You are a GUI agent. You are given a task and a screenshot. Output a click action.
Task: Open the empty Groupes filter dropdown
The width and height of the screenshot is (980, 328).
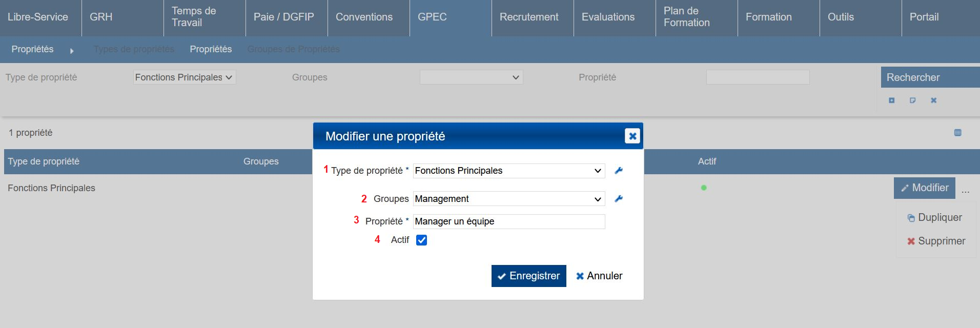[x=471, y=77]
